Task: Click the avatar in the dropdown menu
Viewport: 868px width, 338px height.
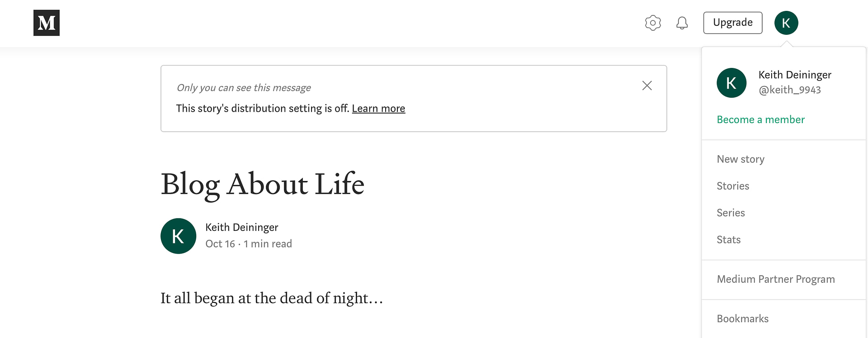Action: 731,83
